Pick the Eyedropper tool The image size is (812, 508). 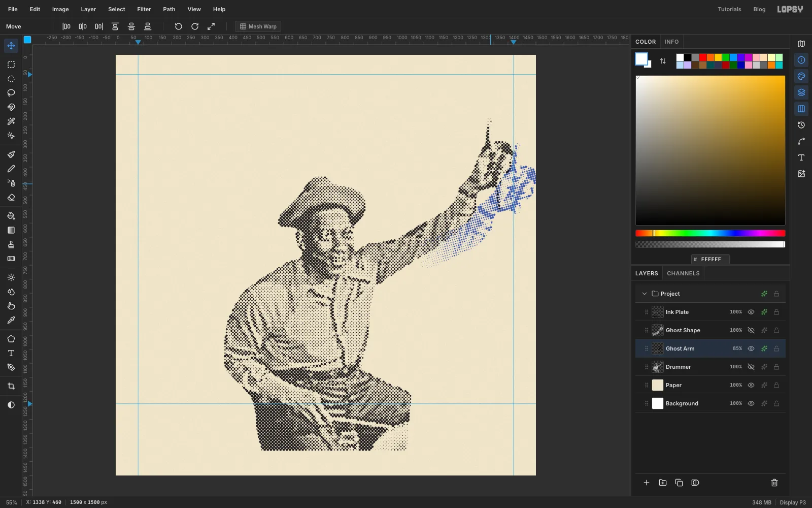coord(11,320)
